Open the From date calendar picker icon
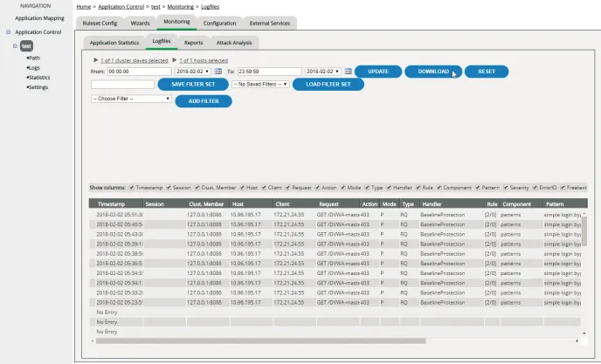The image size is (601, 364). [218, 72]
